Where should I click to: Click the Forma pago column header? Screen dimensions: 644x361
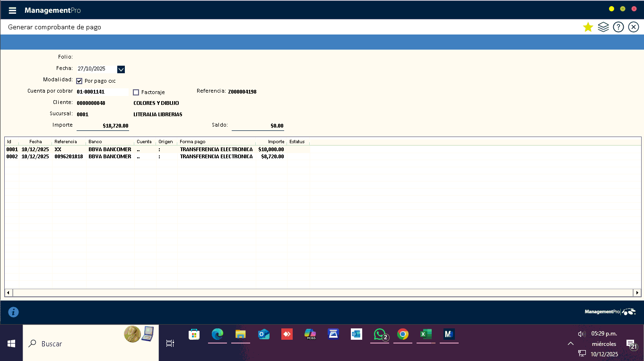point(216,142)
